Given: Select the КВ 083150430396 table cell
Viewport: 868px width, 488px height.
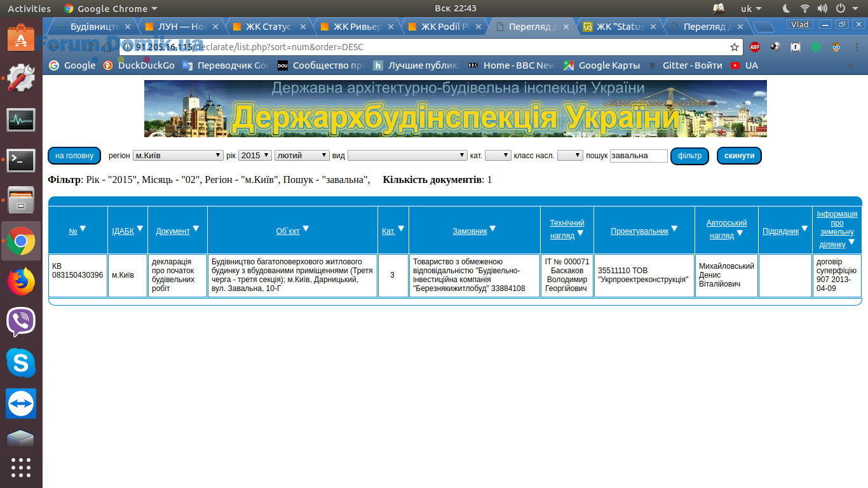Looking at the screenshot, I should [x=78, y=275].
